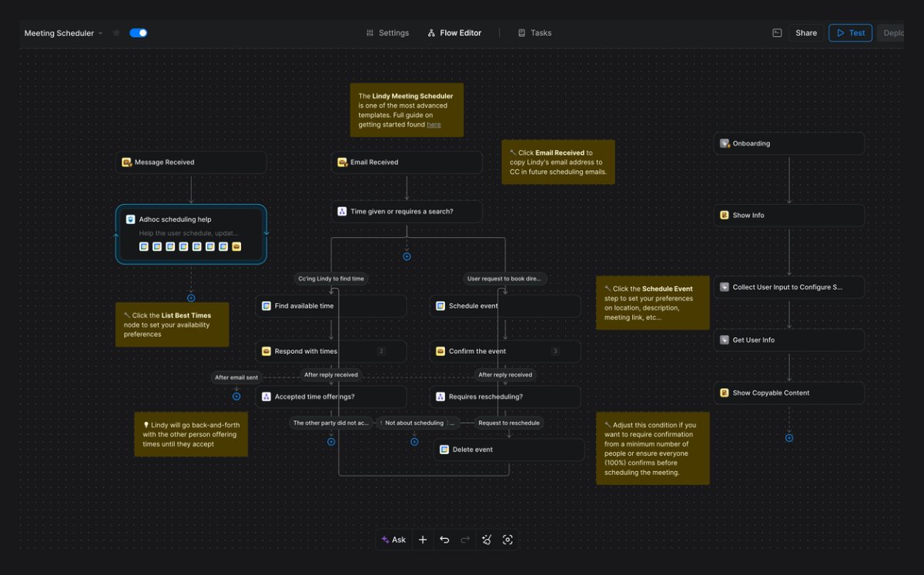This screenshot has height=575, width=924.
Task: Switch to the Settings tab
Action: (388, 32)
